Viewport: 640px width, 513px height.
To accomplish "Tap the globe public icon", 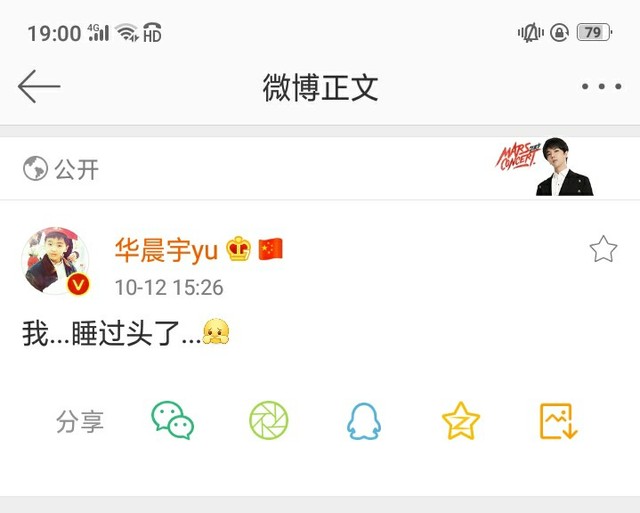I will (x=35, y=168).
